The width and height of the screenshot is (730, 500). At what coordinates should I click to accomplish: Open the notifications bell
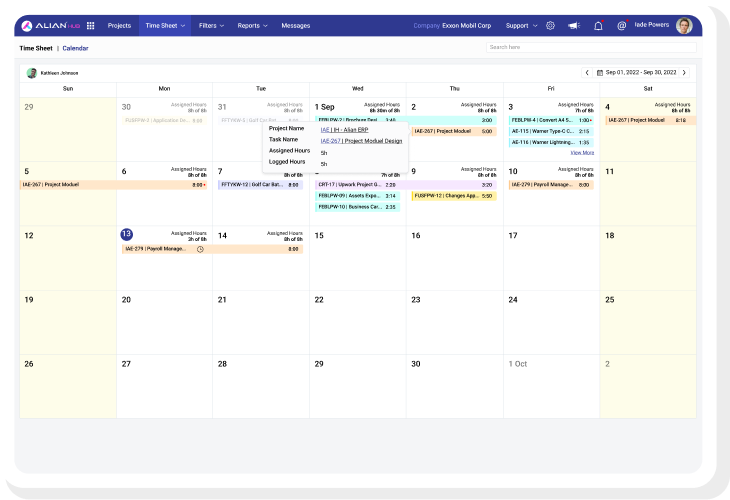[x=598, y=26]
